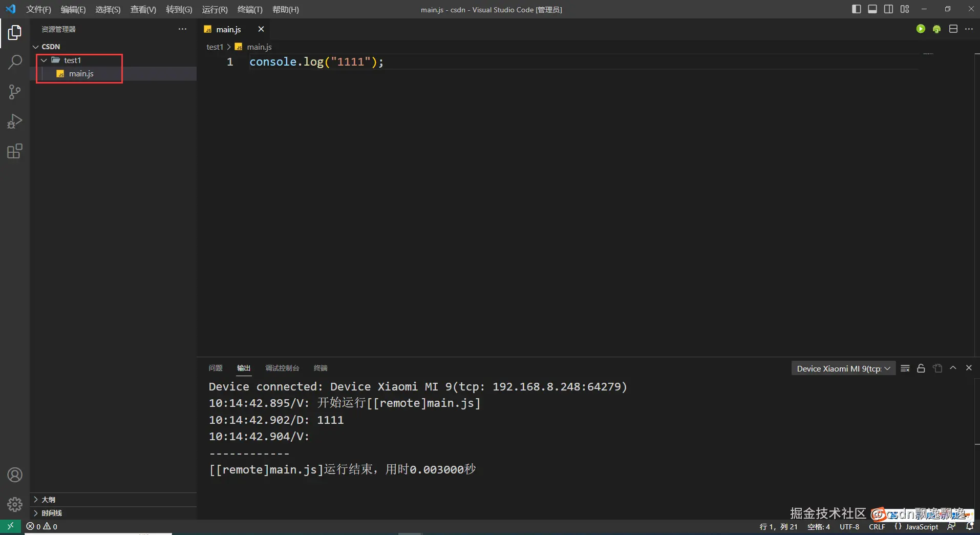Run the script with the green play icon
Viewport: 980px width, 535px height.
pos(921,29)
